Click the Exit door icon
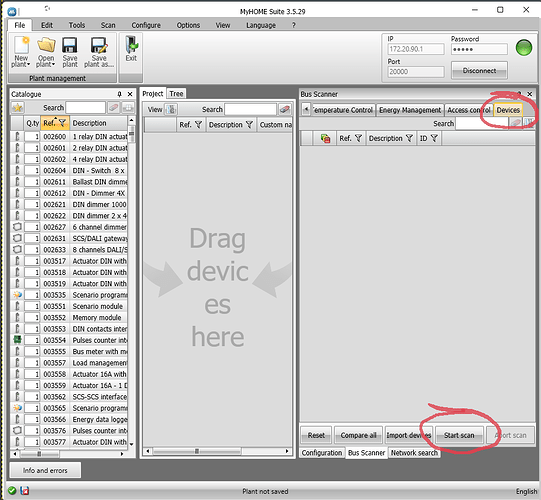541x500 pixels. coord(131,44)
